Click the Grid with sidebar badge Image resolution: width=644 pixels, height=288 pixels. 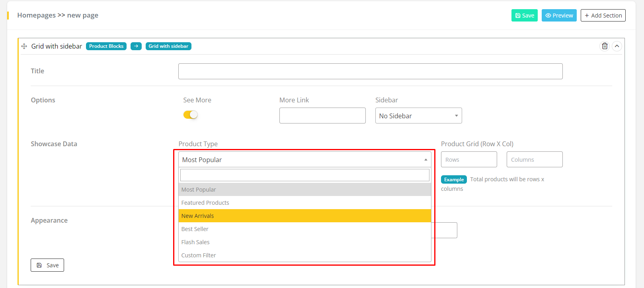click(x=168, y=46)
